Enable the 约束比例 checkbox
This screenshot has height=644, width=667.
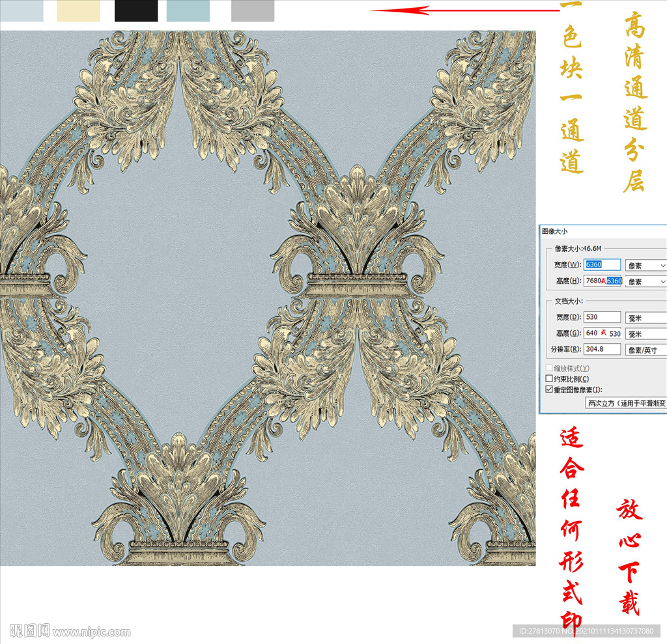548,378
